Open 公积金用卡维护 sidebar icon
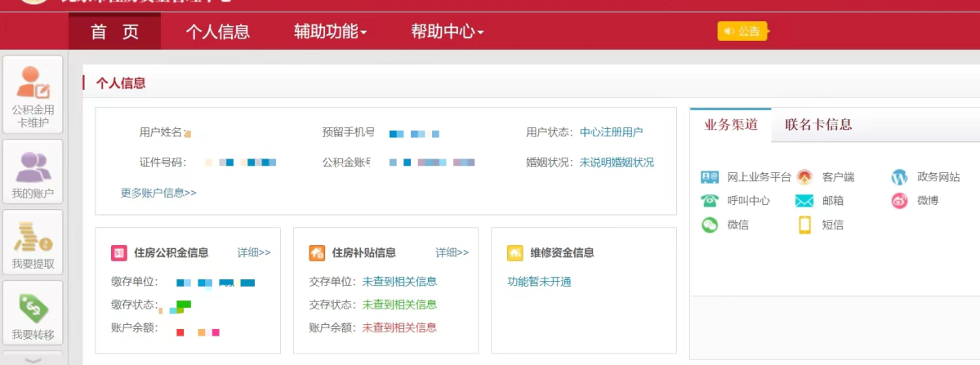Screen dimensions: 980x365 (x=33, y=82)
